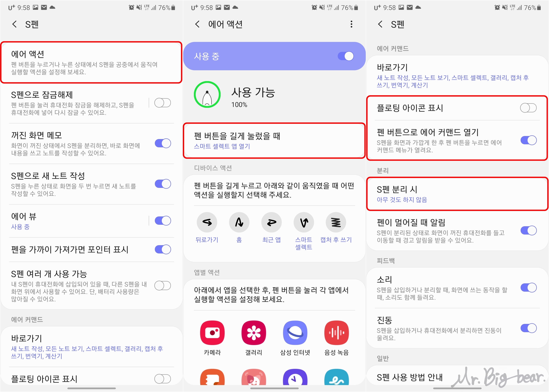
Task: Open the 카메라 app action icon
Action: point(212,333)
